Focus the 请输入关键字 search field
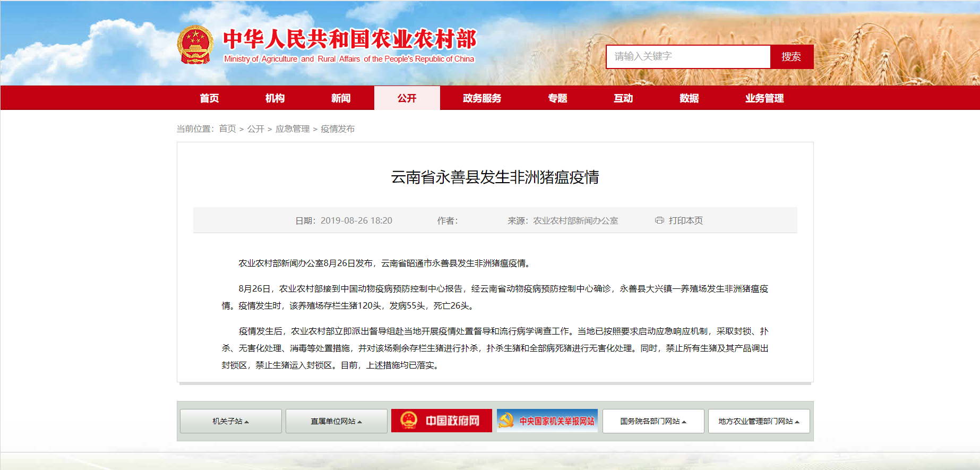Screen dimensions: 980x470 (688, 56)
